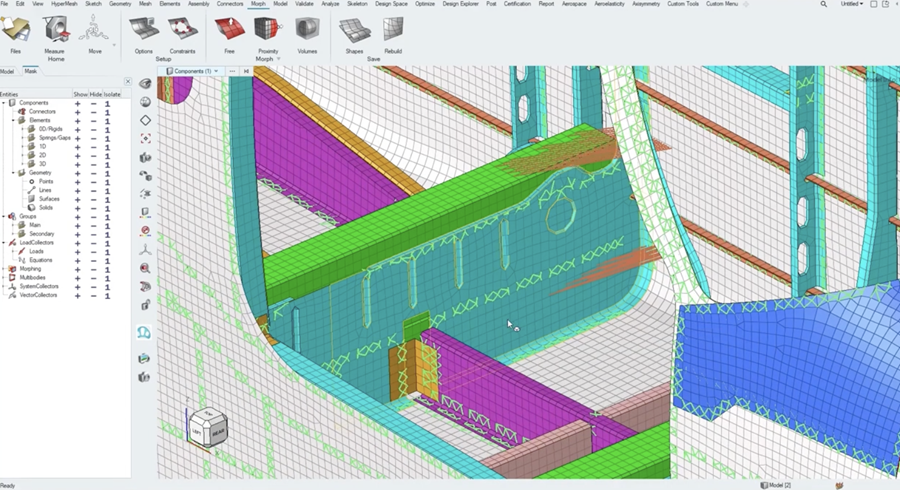Image resolution: width=900 pixels, height=490 pixels.
Task: Open the Move tool dropdown arrow
Action: (x=114, y=45)
